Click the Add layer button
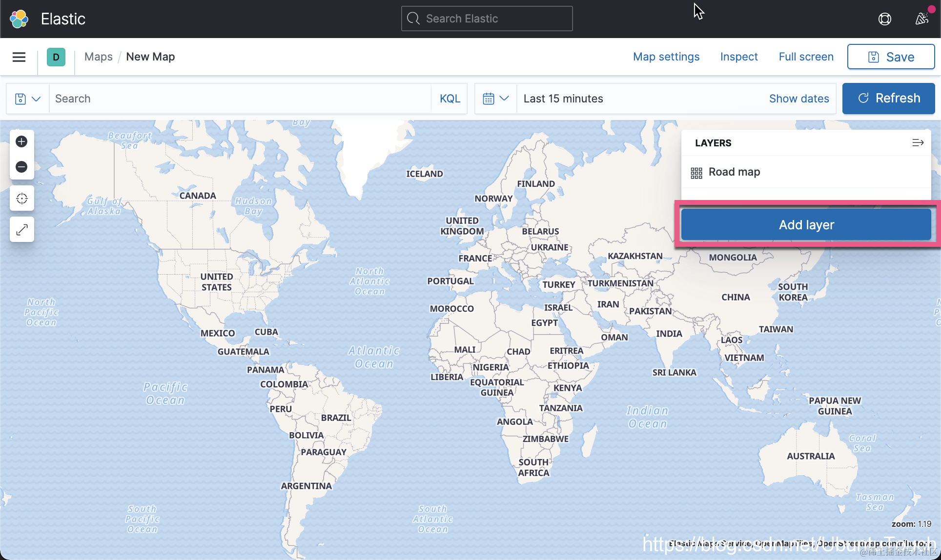The height and width of the screenshot is (560, 941). tap(806, 225)
